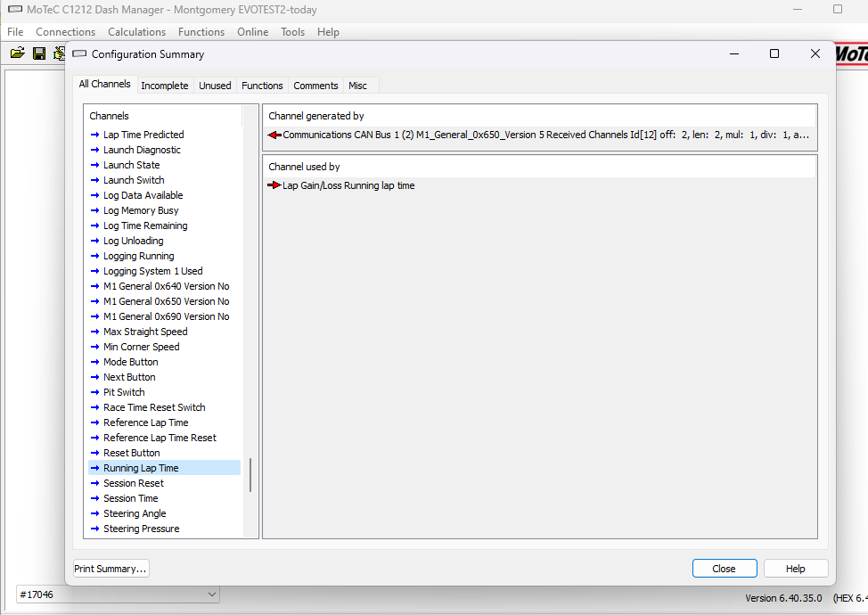Switch to the All Channels tab
This screenshot has width=868, height=615.
coord(104,84)
